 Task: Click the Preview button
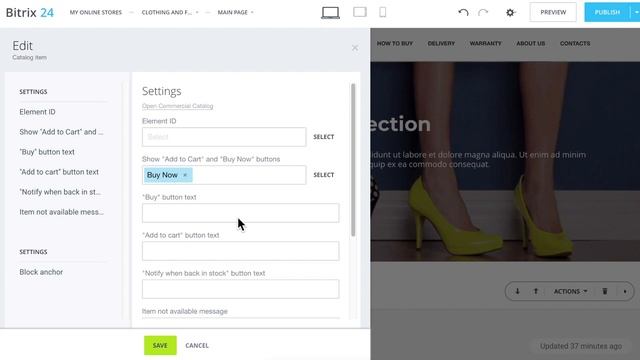coord(553,12)
